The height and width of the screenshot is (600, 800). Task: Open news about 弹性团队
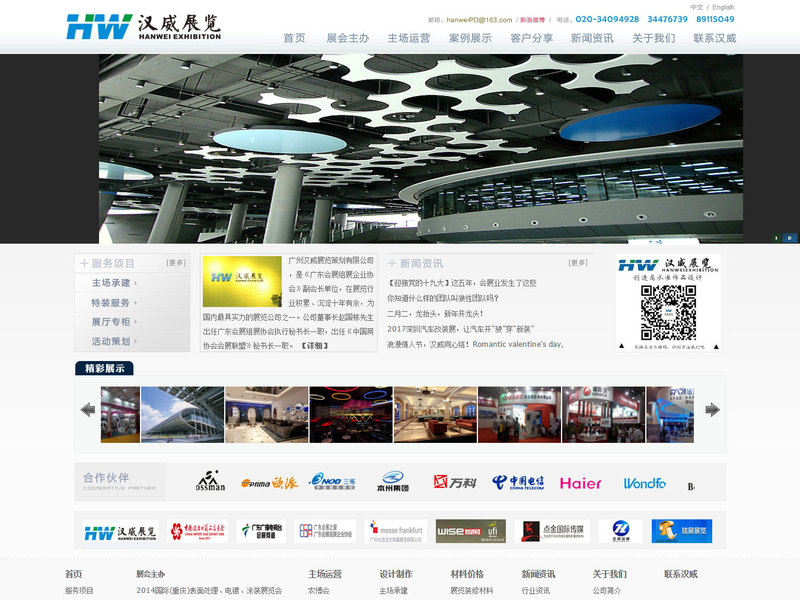point(443,298)
